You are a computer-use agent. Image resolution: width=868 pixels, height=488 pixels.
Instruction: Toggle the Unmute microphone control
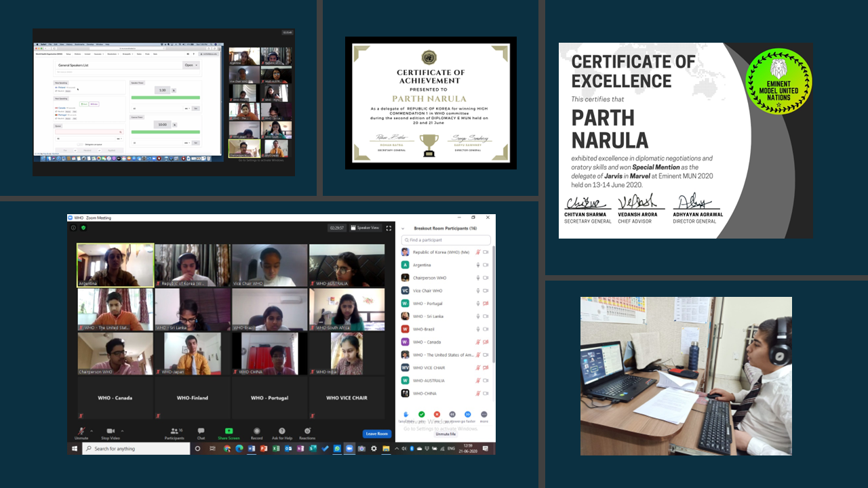pyautogui.click(x=81, y=432)
